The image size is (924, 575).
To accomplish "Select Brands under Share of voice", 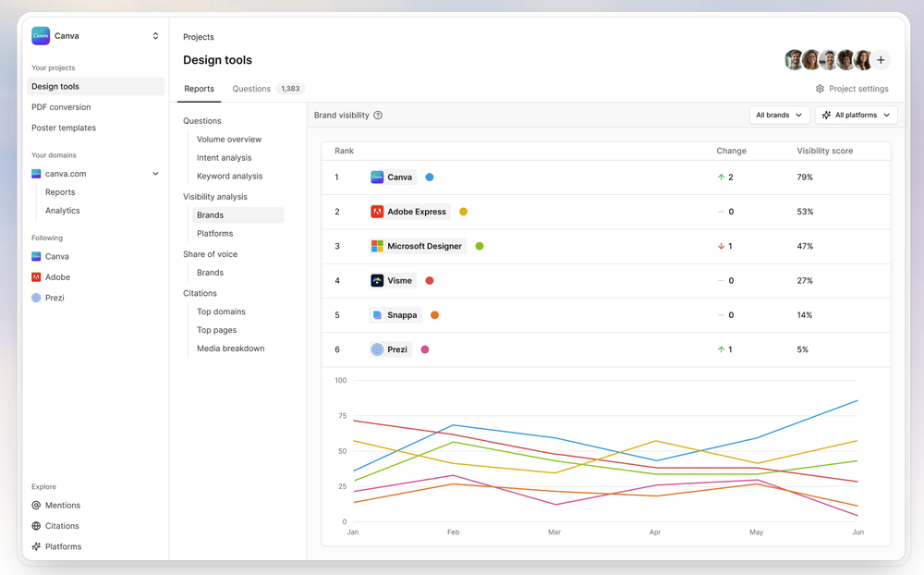I will pos(211,273).
